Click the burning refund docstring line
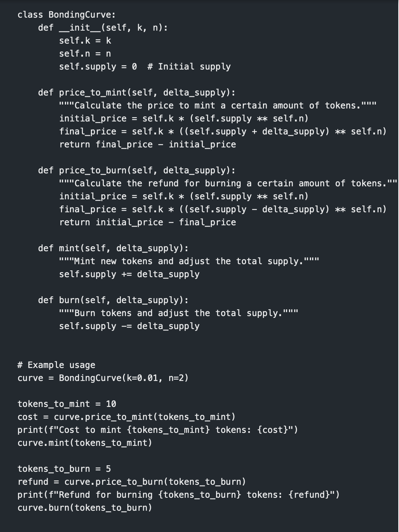 228,183
